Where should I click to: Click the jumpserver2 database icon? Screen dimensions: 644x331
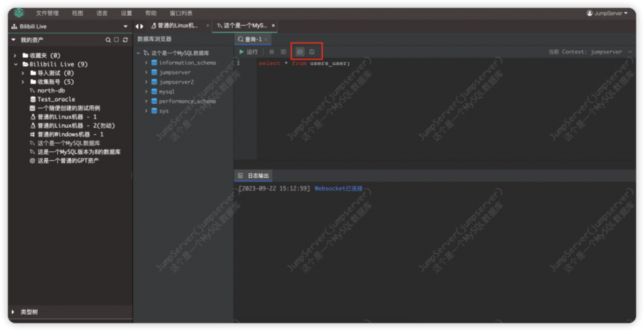[x=154, y=82]
